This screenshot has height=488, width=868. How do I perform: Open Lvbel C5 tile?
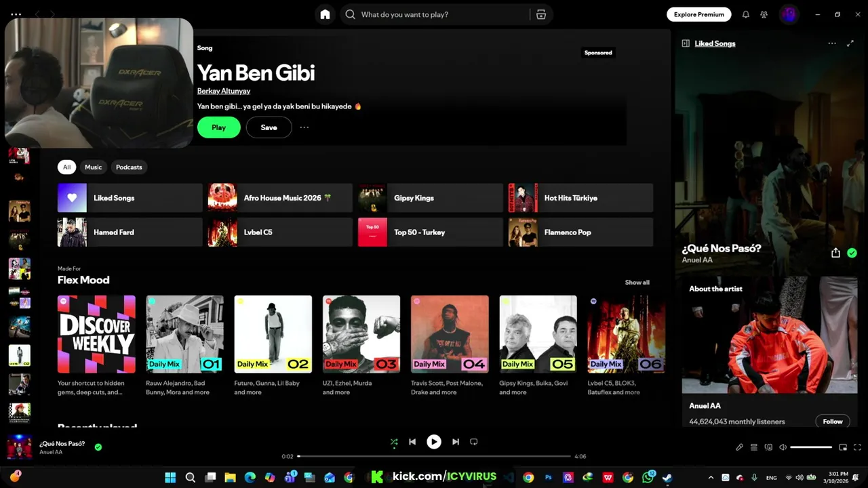280,232
